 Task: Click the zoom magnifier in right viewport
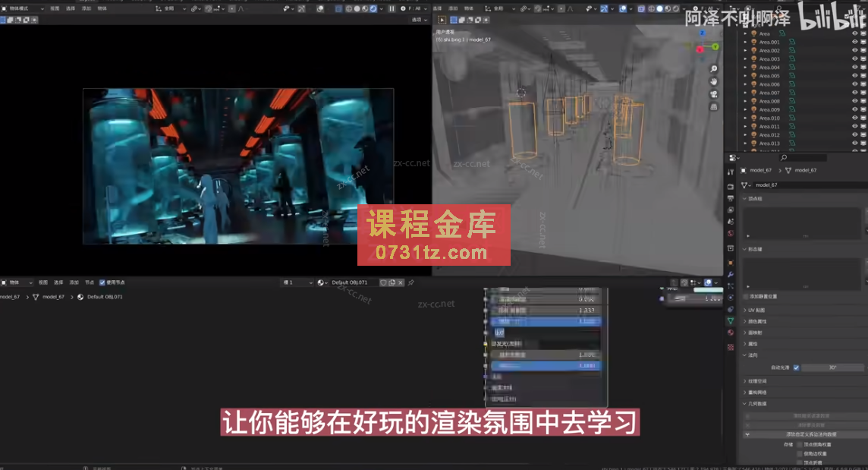[714, 69]
